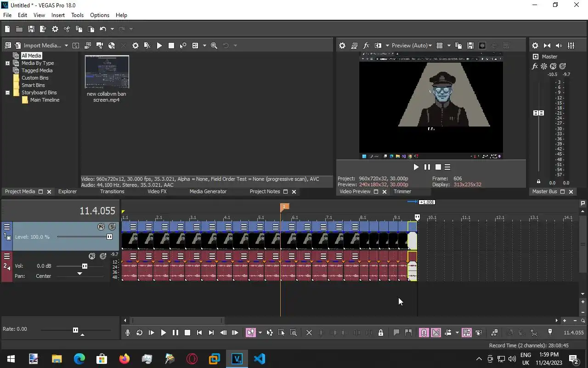588x368 pixels.
Task: Open Master FX in the Master Bus panel
Action: tap(535, 66)
